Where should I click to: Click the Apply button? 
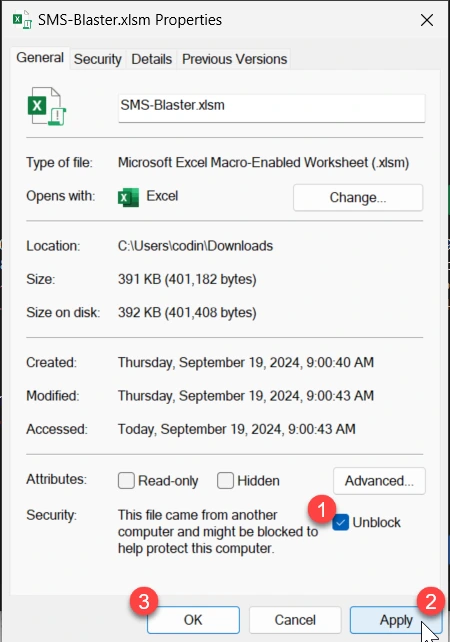tap(396, 620)
